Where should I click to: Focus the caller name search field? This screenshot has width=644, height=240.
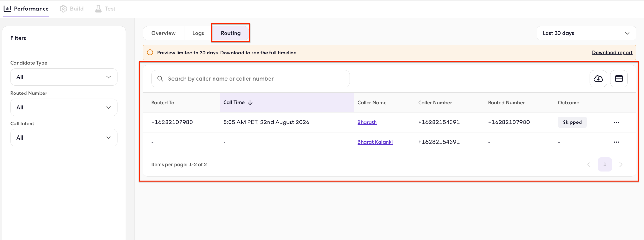tap(250, 79)
